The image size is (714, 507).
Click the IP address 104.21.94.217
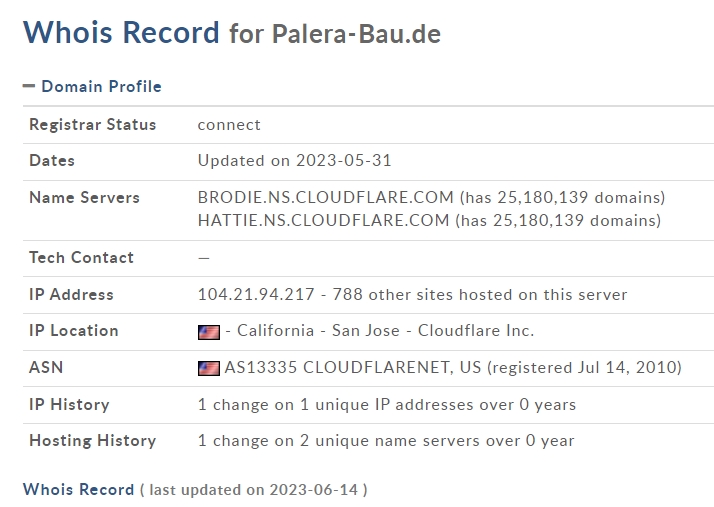[253, 295]
